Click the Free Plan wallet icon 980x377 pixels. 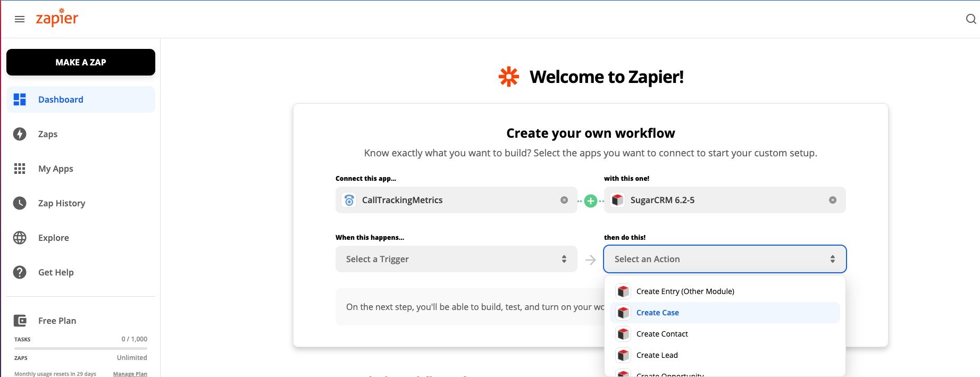click(x=20, y=321)
